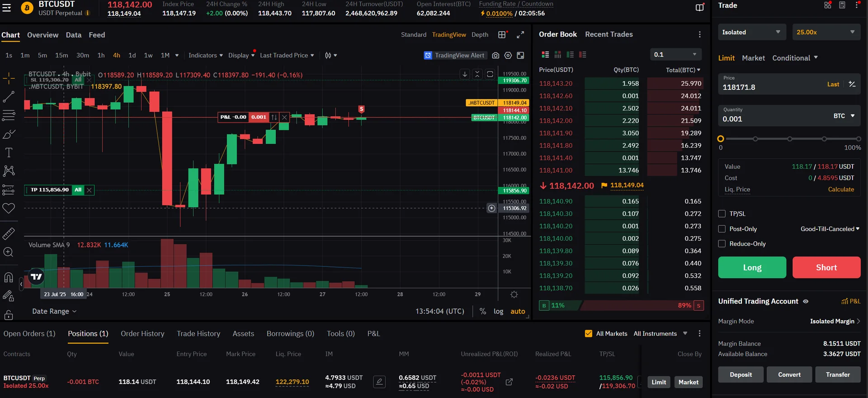Expand the Indicators dropdown
Screen dimensions: 868x398
pos(206,55)
